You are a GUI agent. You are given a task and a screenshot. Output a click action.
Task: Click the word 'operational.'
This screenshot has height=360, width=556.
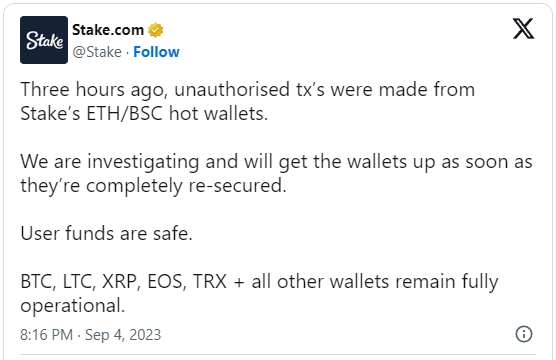(x=73, y=306)
